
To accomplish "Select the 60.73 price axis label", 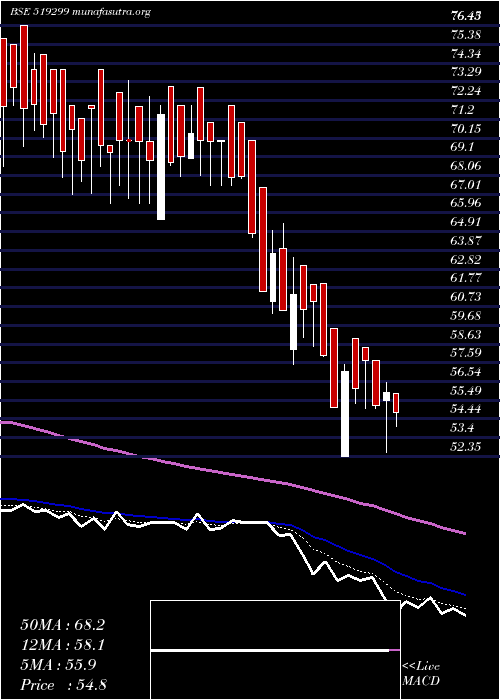I will 467,297.
